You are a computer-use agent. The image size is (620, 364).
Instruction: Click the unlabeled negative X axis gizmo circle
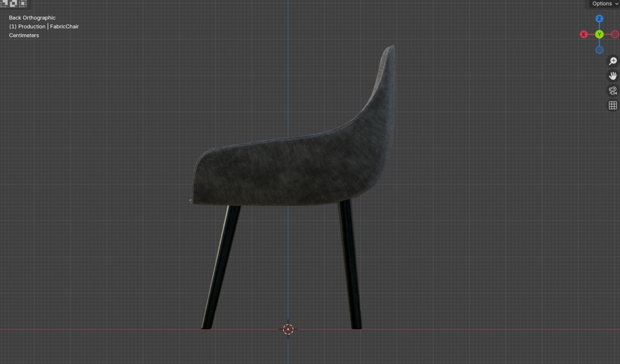(x=615, y=34)
